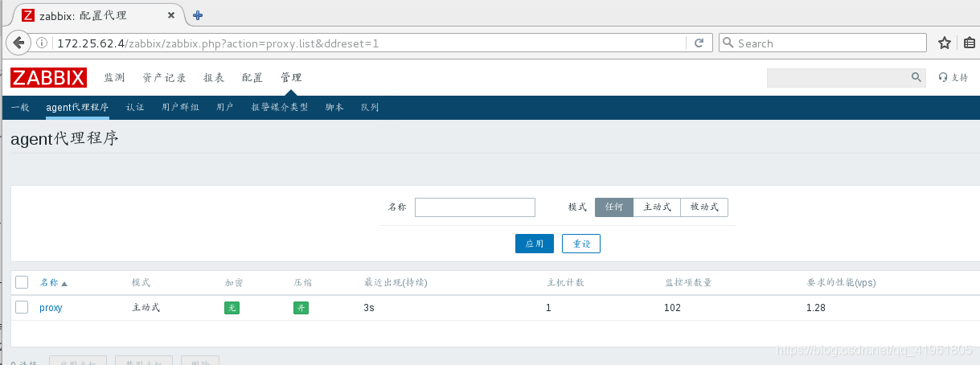This screenshot has width=980, height=365.
Task: Open the 报表 menu
Action: point(214,77)
